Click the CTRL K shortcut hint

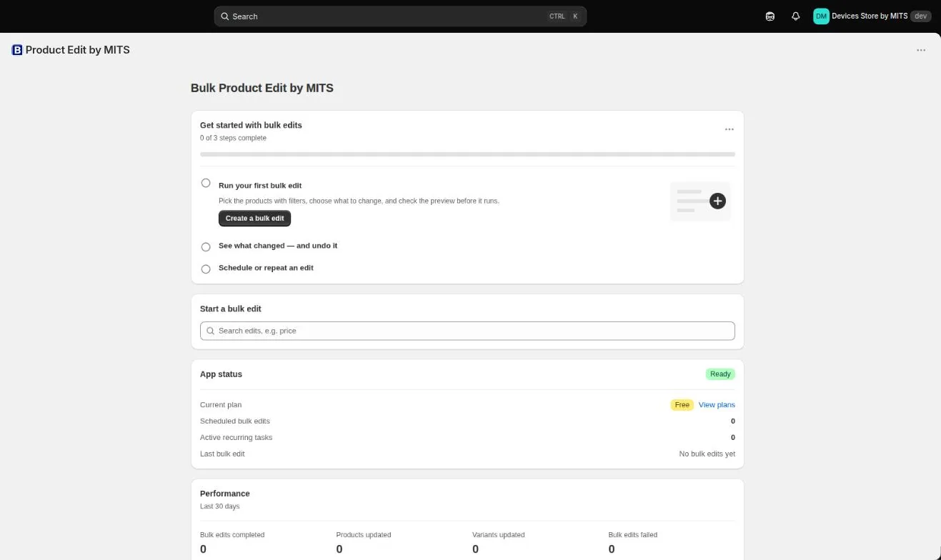tap(564, 16)
